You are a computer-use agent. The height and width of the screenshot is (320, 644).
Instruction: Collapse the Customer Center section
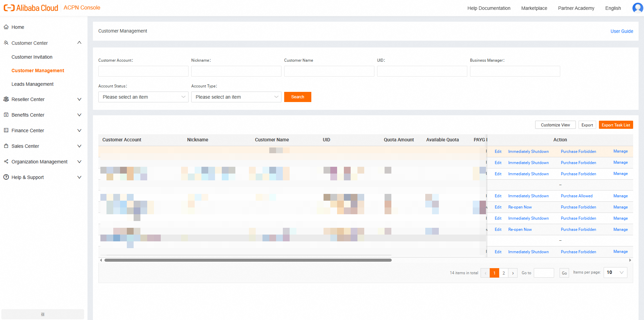(x=79, y=43)
